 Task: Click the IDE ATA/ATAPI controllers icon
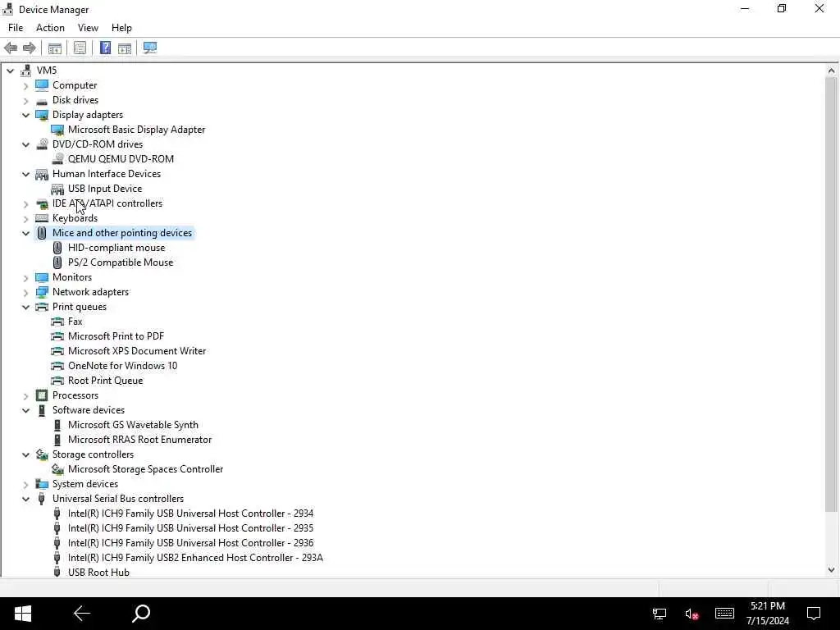point(42,203)
